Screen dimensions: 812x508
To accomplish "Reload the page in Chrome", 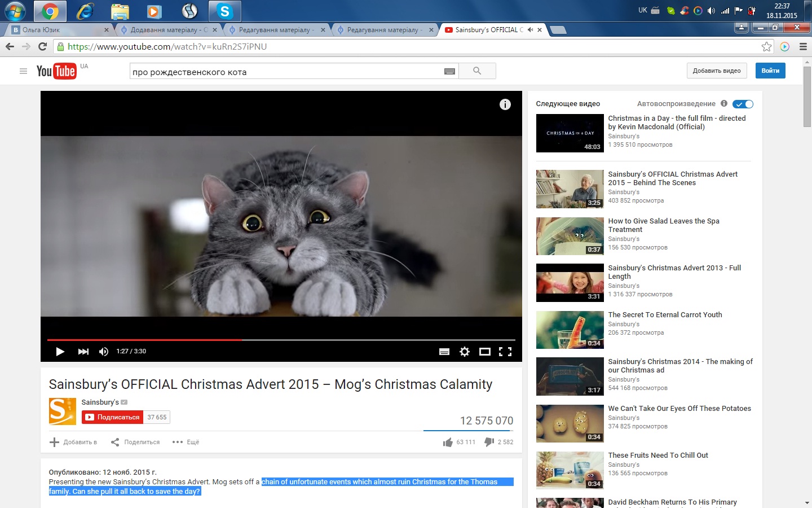I will coord(42,46).
